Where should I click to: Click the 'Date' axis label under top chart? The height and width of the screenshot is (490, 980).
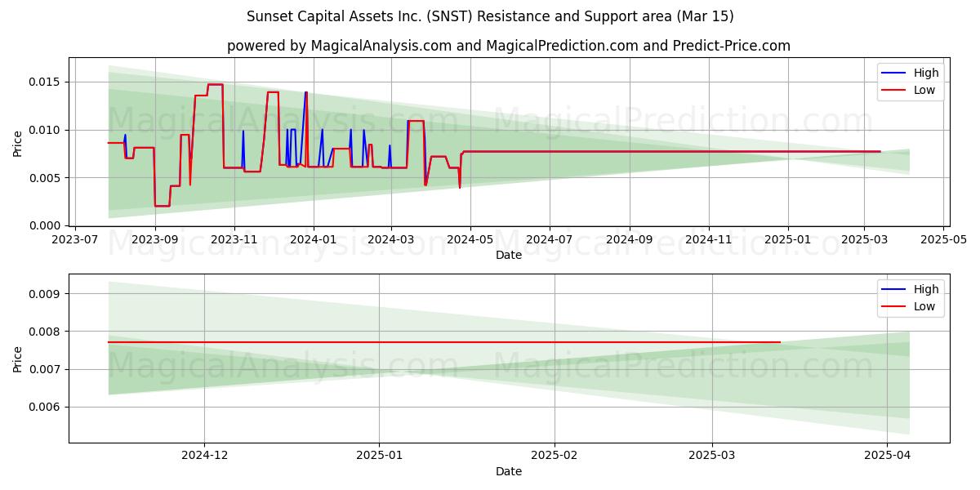tap(509, 256)
